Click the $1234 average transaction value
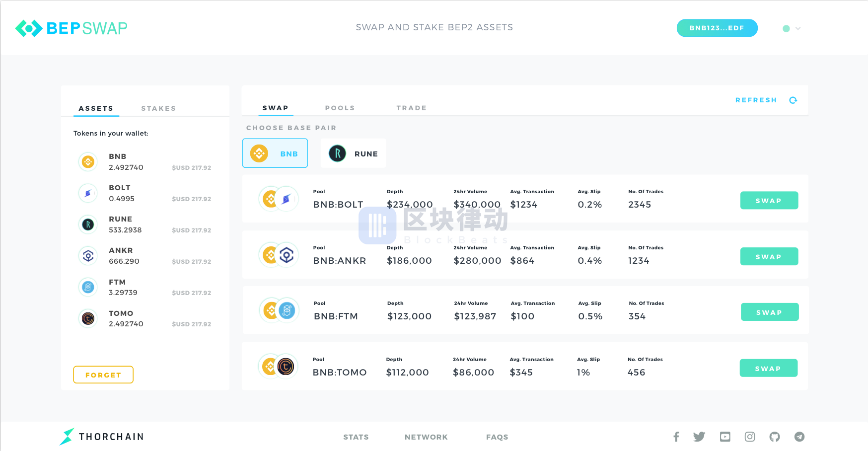 tap(524, 205)
